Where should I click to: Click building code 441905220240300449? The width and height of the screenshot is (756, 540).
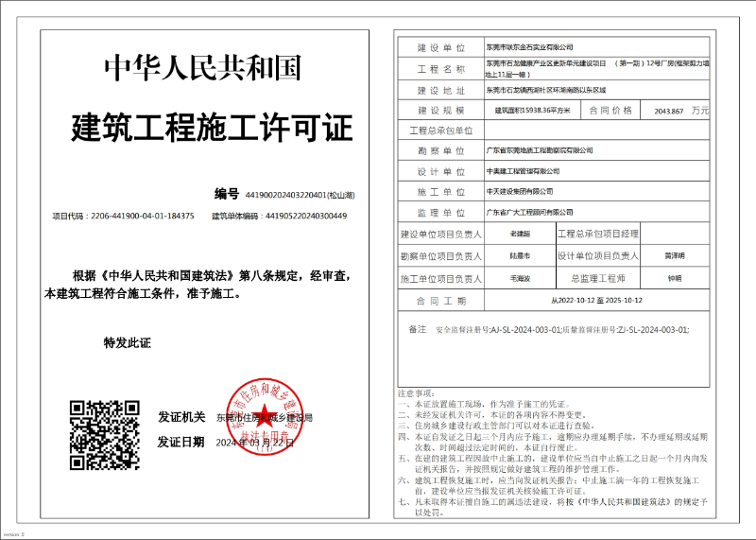click(x=306, y=216)
